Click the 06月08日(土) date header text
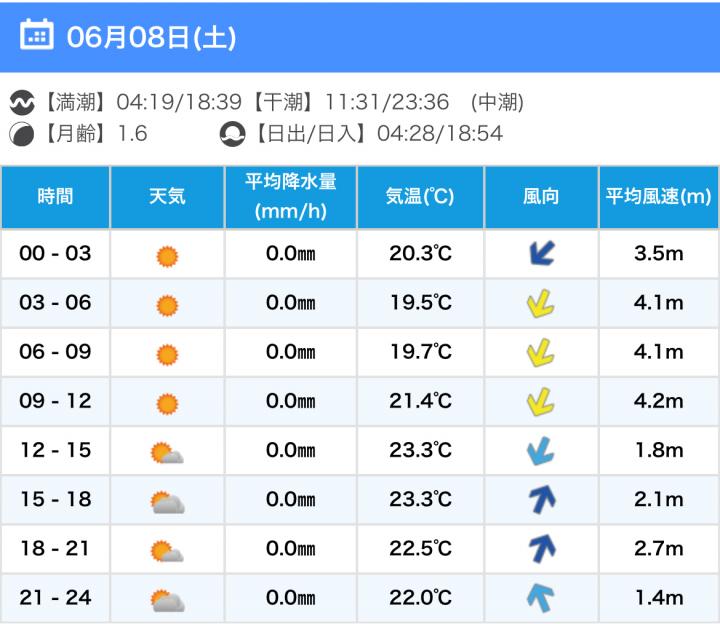 pos(151,37)
